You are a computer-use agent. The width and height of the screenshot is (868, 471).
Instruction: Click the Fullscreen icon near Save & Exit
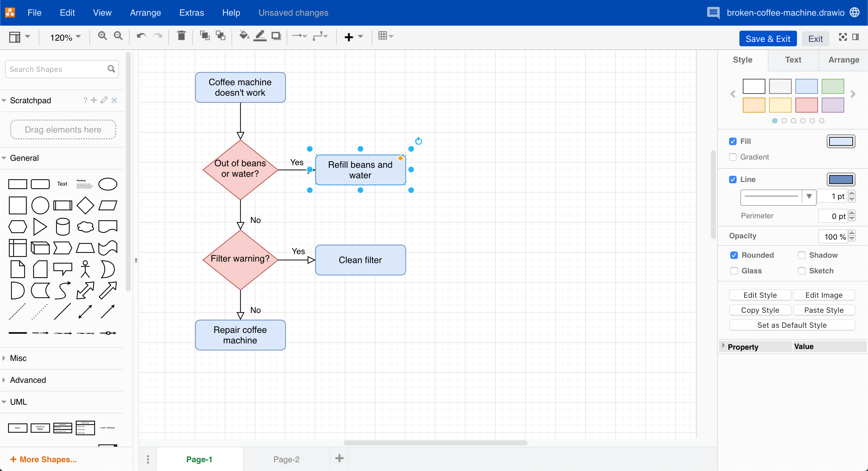tap(843, 37)
